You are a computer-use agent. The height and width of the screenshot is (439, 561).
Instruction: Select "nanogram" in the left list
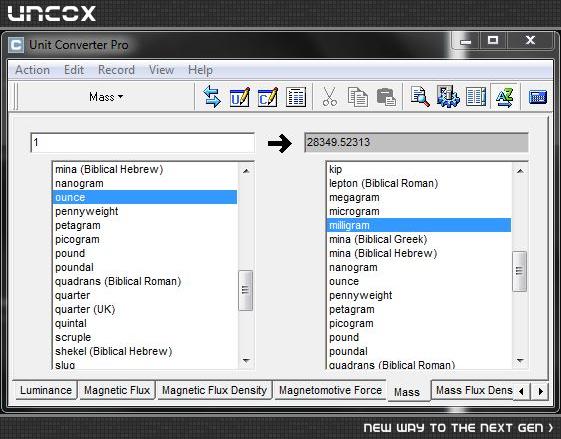(145, 183)
